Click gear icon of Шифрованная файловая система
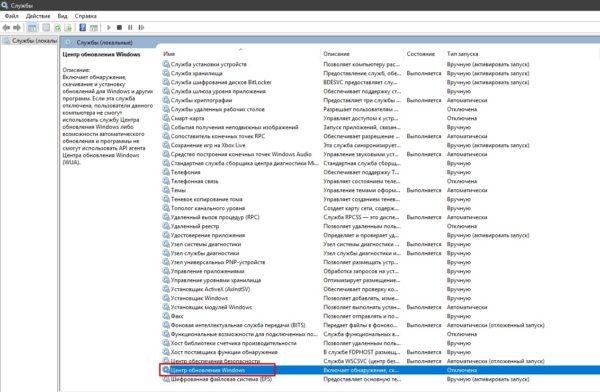 [166, 379]
